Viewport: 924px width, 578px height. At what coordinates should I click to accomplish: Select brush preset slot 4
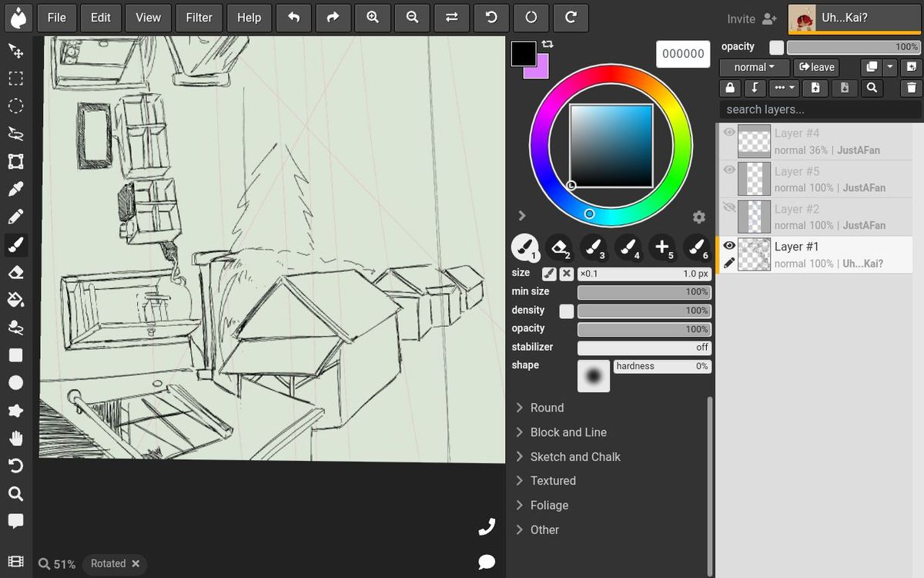point(628,247)
